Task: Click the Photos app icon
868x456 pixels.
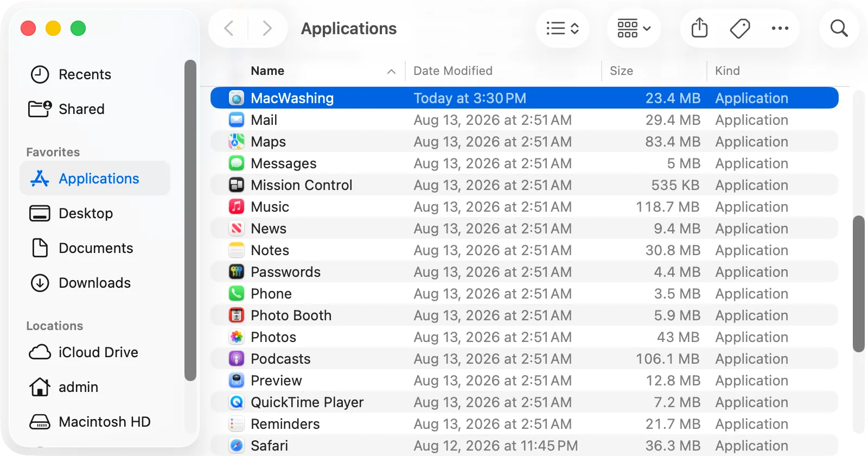Action: 237,337
